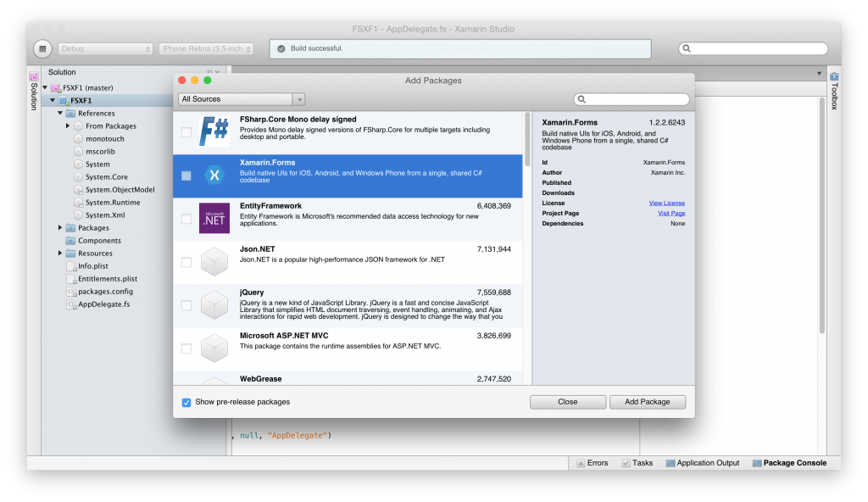Image resolution: width=868 pixels, height=502 pixels.
Task: Click the Add Packages search field
Action: coord(632,99)
